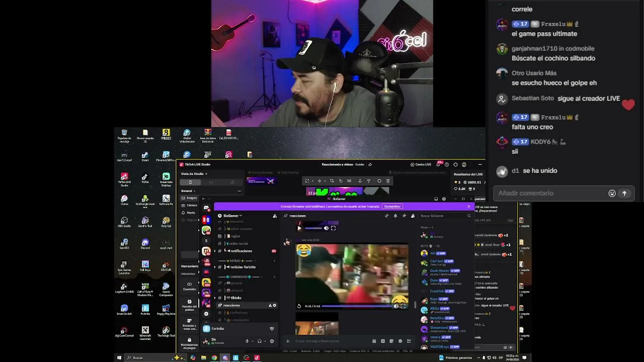
Task: Open the TikTok Studio settings gear
Action: 455,164
